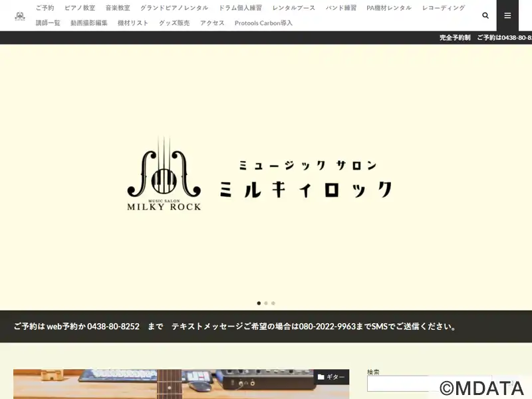Screen dimensions: 532x399
Task: Open the 音楽教室 menu item
Action: (118, 8)
